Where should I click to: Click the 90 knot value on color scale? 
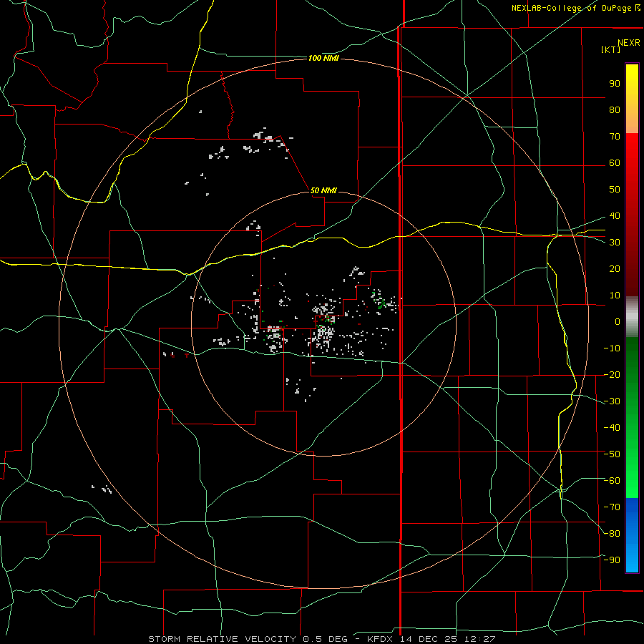point(615,84)
